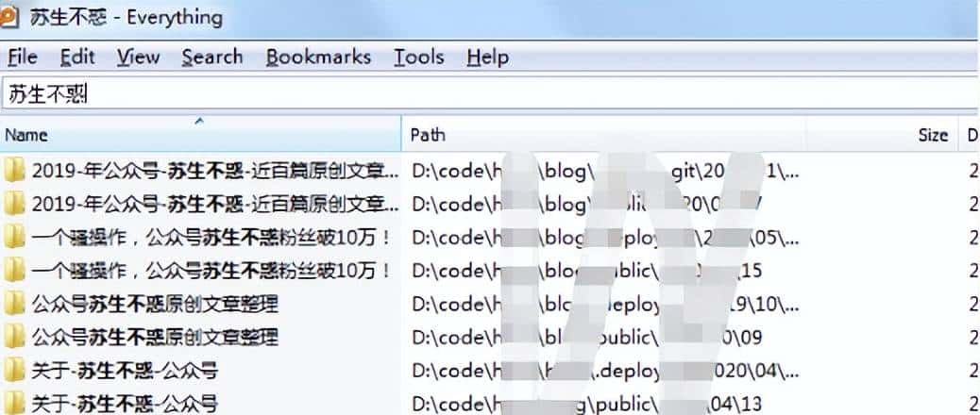Screen dimensions: 980x415
Task: Click folder icon of 关于-苏生不惑-公众号 row with .deploy path
Action: point(14,371)
